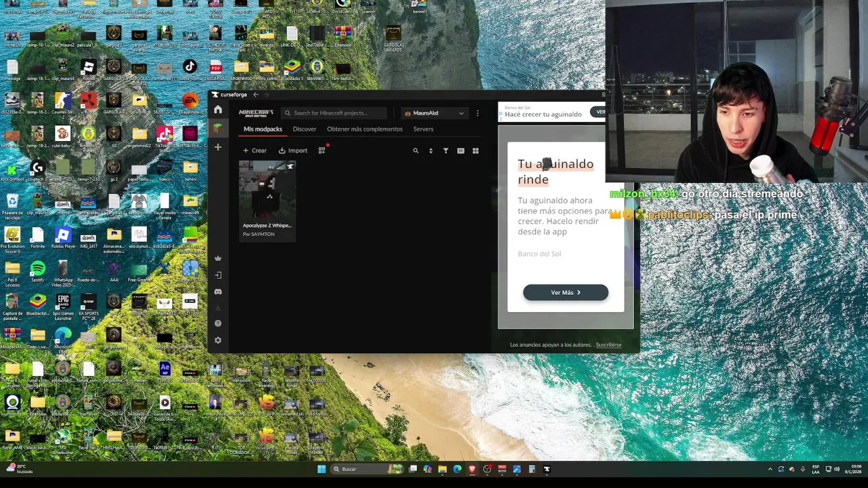The image size is (868, 488).
Task: Change modpack sort order arrows
Action: [x=431, y=150]
